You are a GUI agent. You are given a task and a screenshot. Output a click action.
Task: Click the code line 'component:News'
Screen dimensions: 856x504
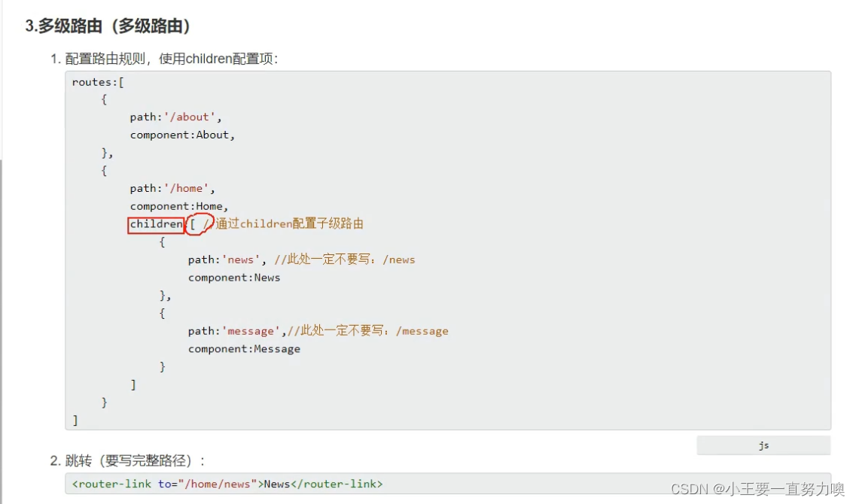point(234,278)
